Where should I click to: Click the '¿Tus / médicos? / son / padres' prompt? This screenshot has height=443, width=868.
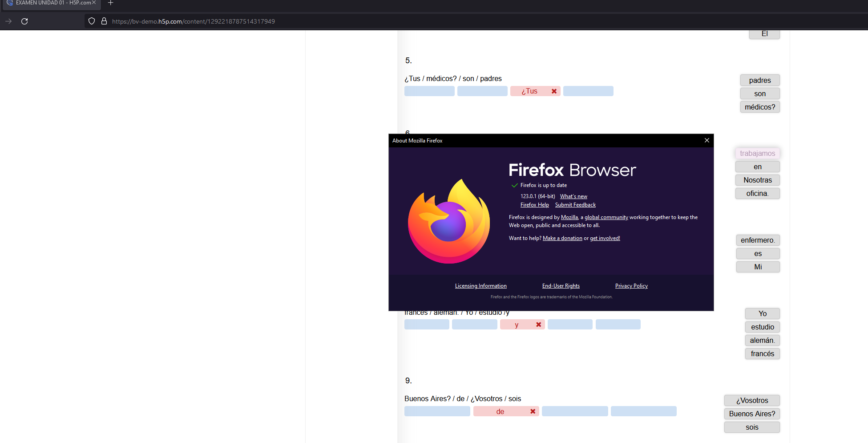tap(453, 79)
